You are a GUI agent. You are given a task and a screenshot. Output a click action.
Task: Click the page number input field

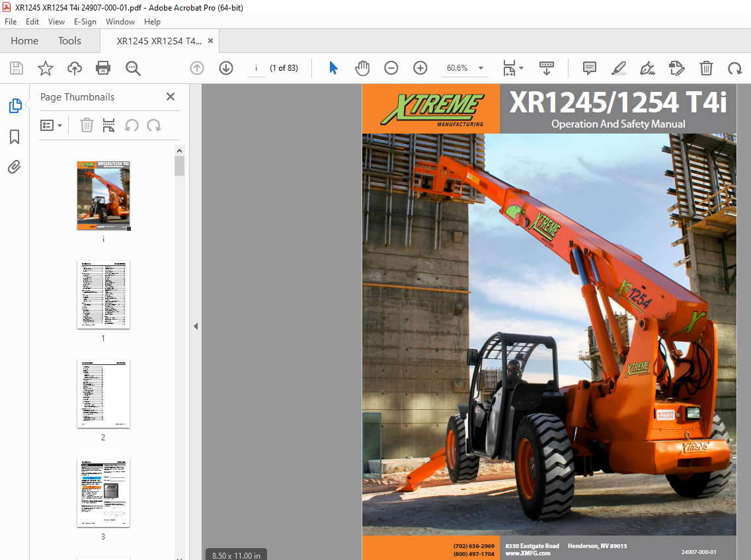click(x=257, y=68)
